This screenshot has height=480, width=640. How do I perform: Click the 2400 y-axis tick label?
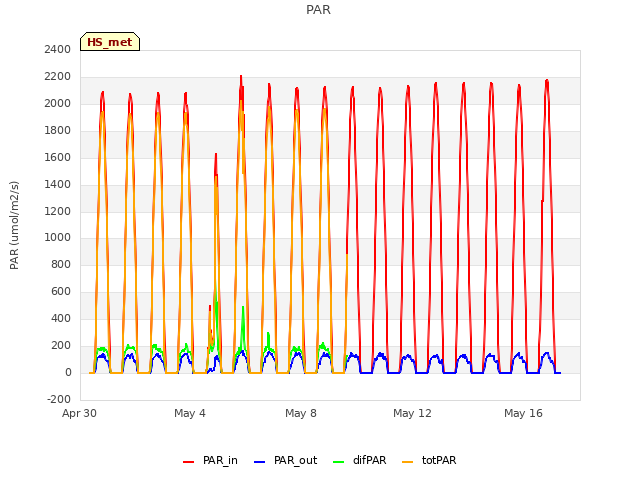click(58, 49)
